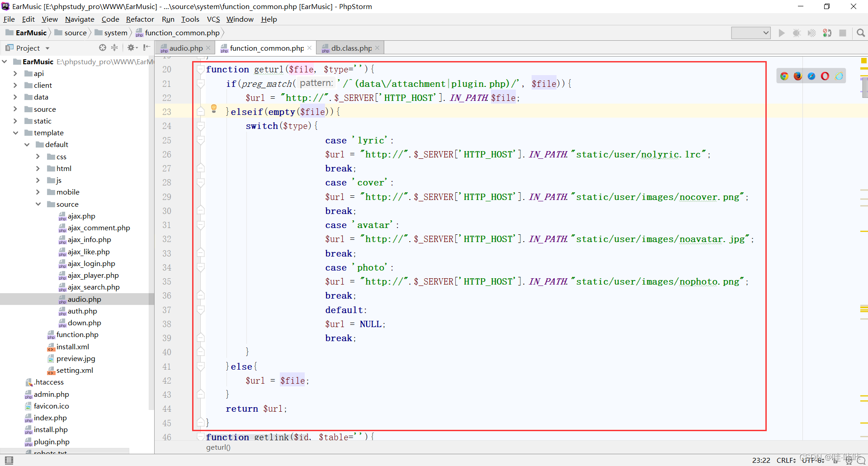The width and height of the screenshot is (868, 466).
Task: Expand the client folder
Action: 15,85
